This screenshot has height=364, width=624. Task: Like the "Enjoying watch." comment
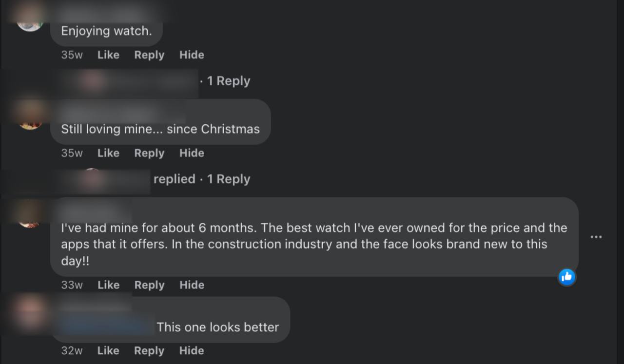[x=108, y=55]
